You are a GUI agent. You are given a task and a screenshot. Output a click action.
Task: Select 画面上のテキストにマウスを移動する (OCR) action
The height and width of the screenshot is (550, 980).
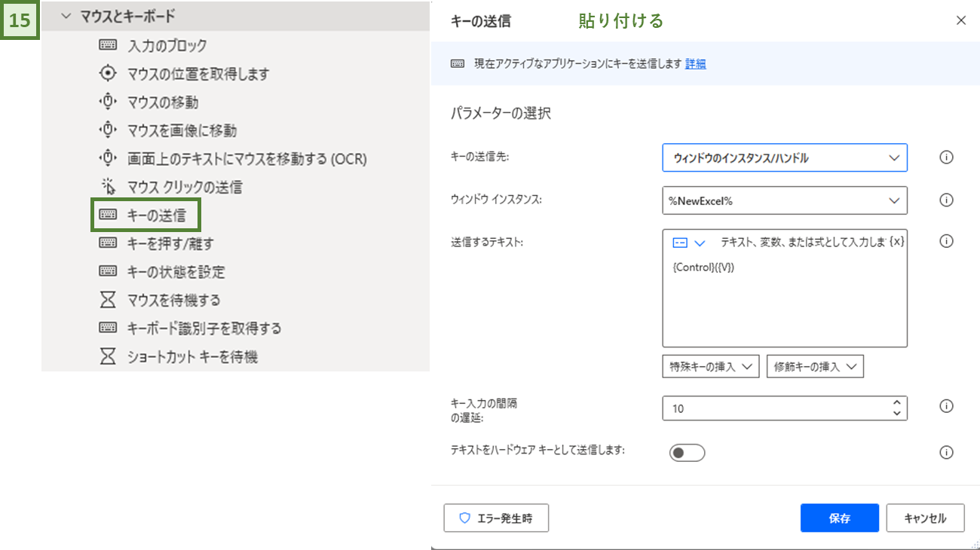(247, 159)
